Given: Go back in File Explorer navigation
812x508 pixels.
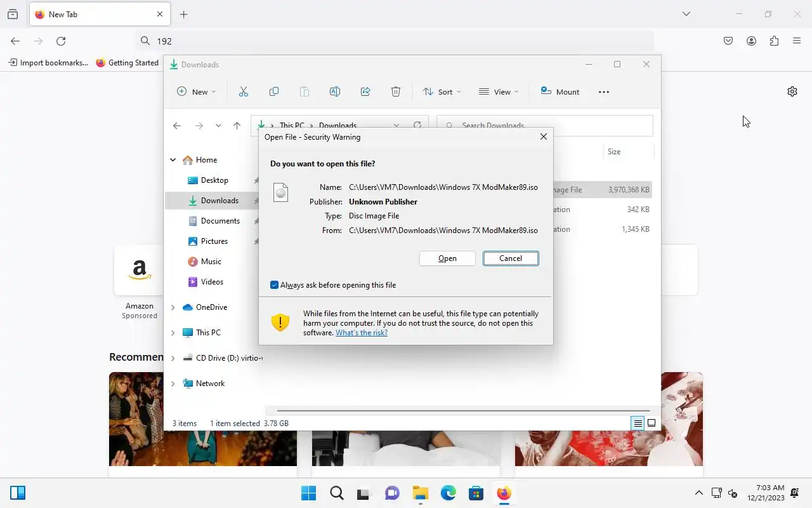Looking at the screenshot, I should tap(177, 126).
